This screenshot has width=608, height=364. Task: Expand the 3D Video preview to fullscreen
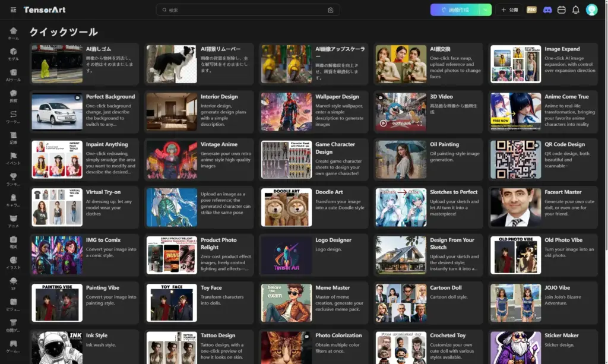[420, 124]
